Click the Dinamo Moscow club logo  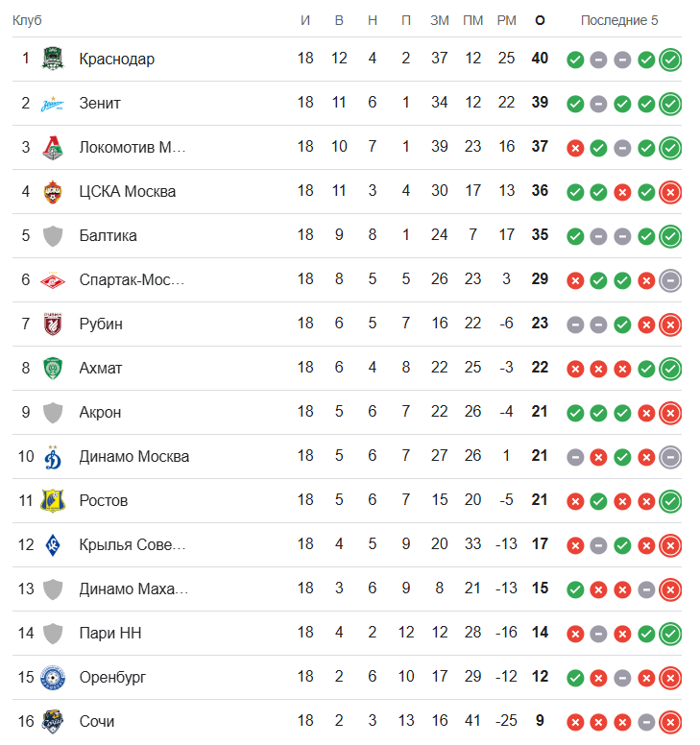pyautogui.click(x=53, y=456)
